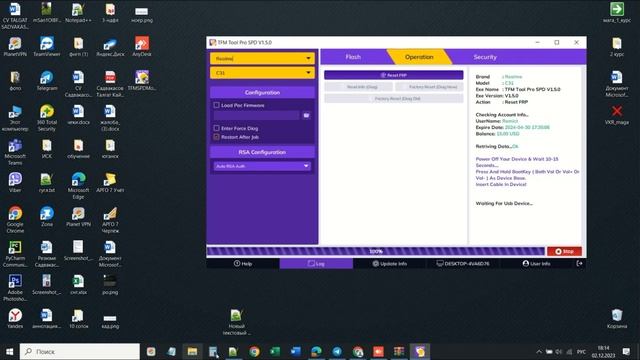Open the notification center icon
640x360 pixels.
click(626, 351)
